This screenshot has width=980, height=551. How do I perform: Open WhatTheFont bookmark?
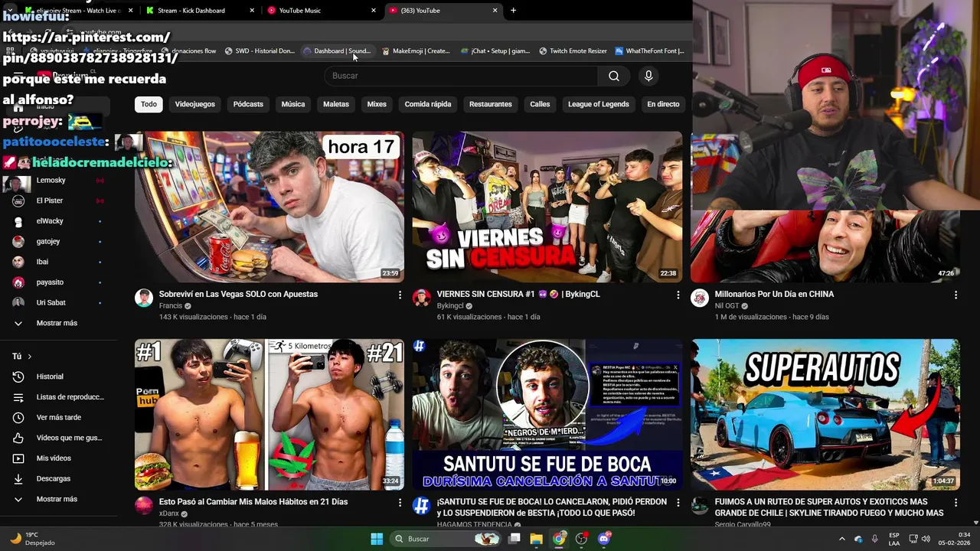click(x=650, y=51)
